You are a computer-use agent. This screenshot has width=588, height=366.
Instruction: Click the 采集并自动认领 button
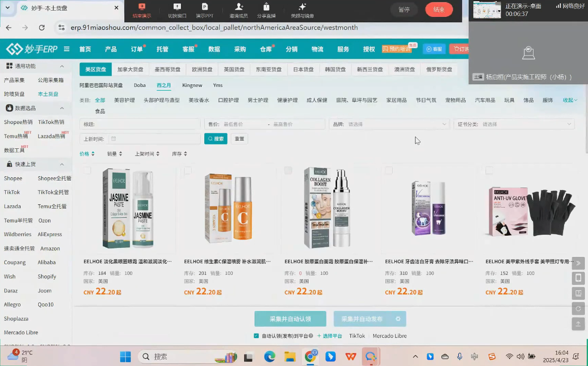tap(290, 319)
